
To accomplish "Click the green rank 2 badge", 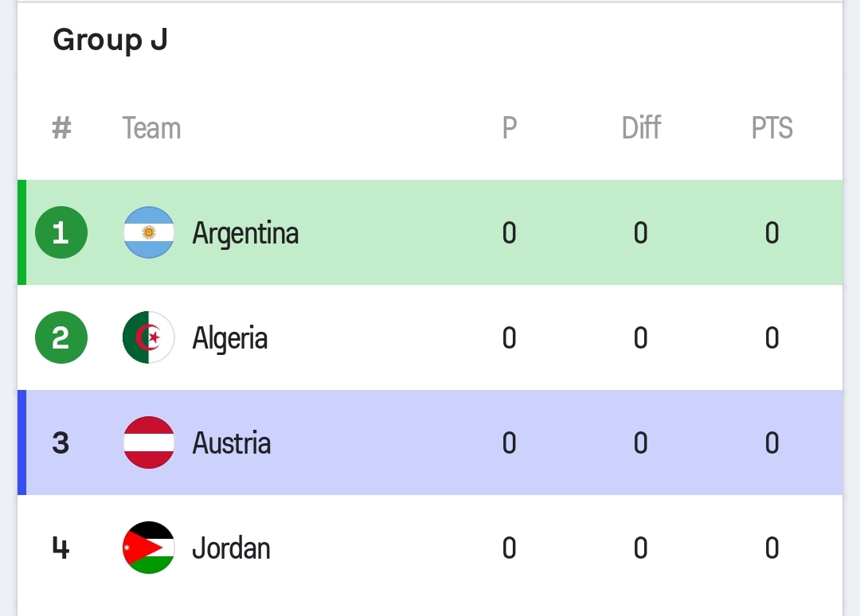I will click(61, 337).
